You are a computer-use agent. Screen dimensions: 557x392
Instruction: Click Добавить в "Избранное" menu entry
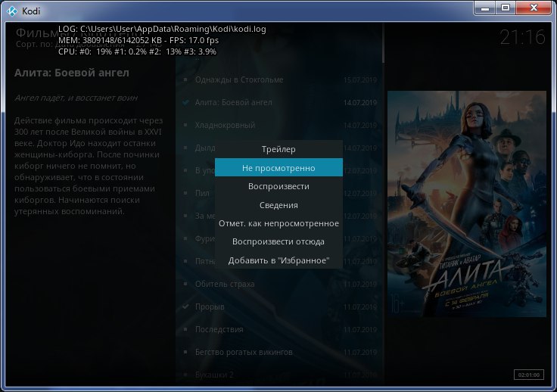tap(278, 260)
